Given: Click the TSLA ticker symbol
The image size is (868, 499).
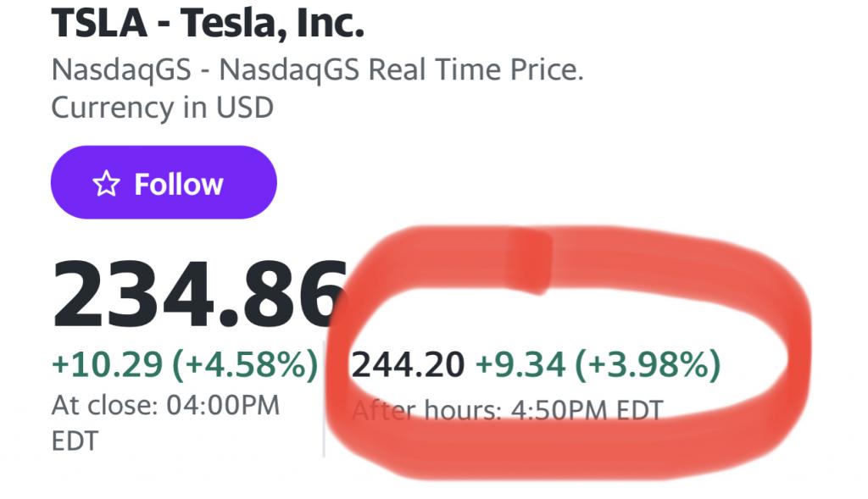Looking at the screenshot, I should (99, 23).
